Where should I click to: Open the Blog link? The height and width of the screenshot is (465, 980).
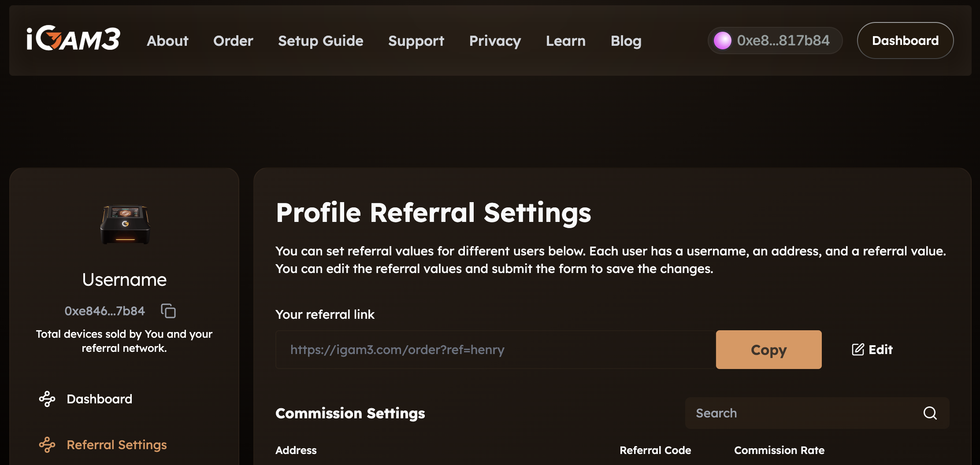coord(626,41)
